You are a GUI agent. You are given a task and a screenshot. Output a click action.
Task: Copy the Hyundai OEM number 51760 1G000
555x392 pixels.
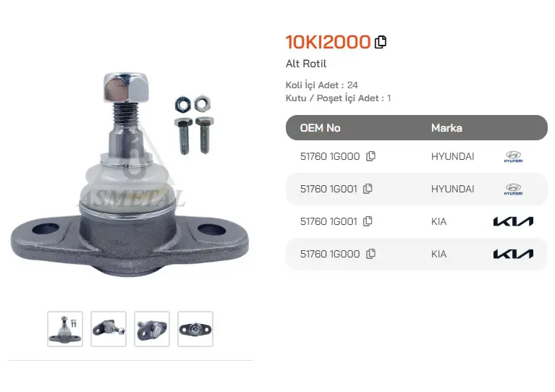click(x=370, y=156)
